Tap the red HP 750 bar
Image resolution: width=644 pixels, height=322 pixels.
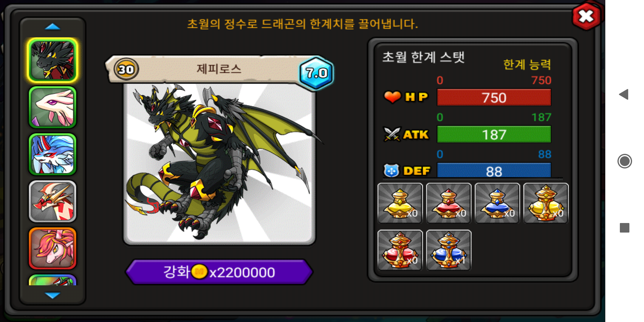point(494,97)
